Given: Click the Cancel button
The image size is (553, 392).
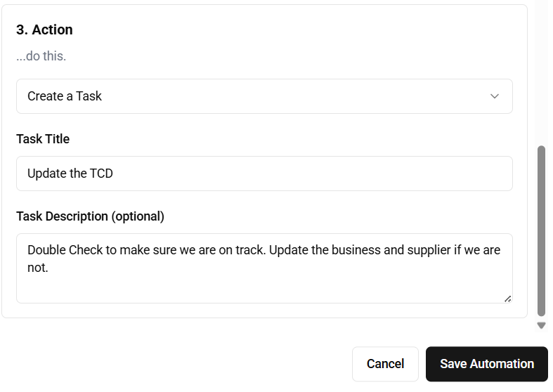Looking at the screenshot, I should pyautogui.click(x=385, y=364).
